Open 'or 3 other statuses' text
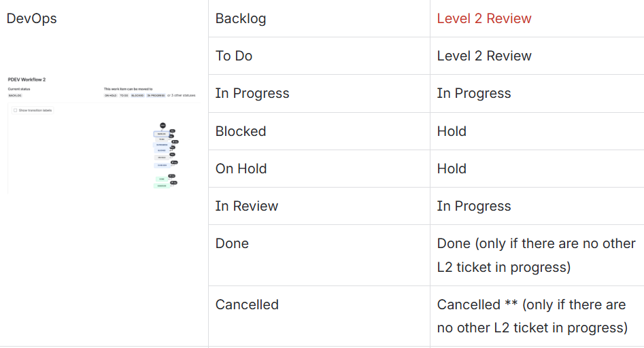The image size is (644, 348). [181, 96]
